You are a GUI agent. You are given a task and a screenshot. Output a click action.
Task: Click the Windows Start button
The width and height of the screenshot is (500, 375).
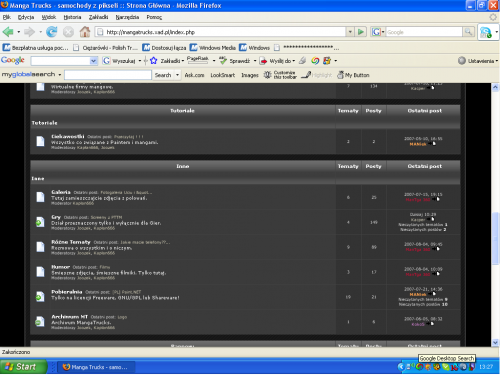point(23,367)
